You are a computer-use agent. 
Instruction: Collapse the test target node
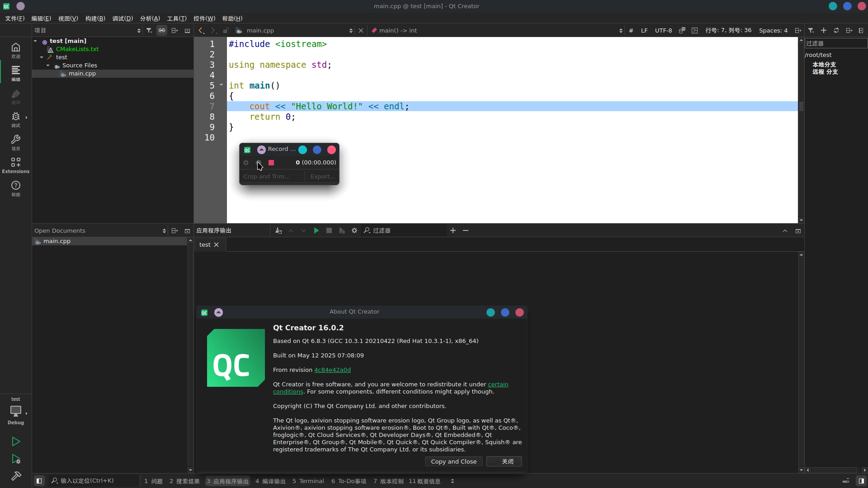[42, 57]
